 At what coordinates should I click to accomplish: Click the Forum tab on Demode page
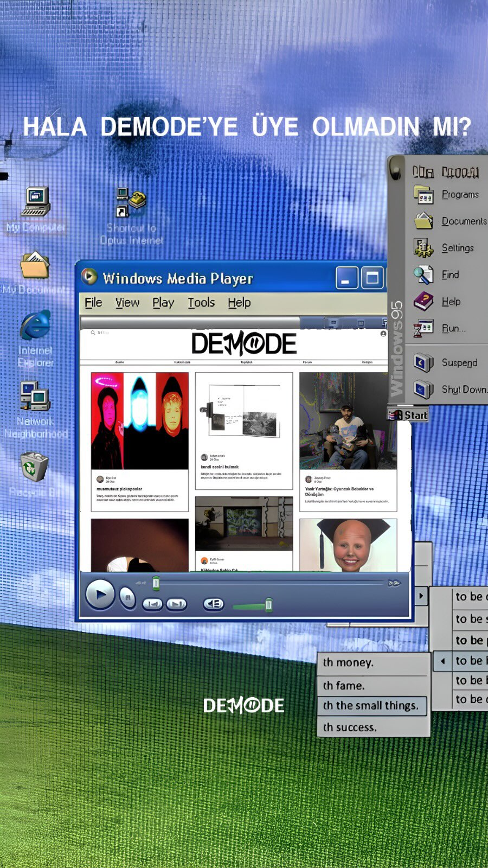(x=307, y=362)
